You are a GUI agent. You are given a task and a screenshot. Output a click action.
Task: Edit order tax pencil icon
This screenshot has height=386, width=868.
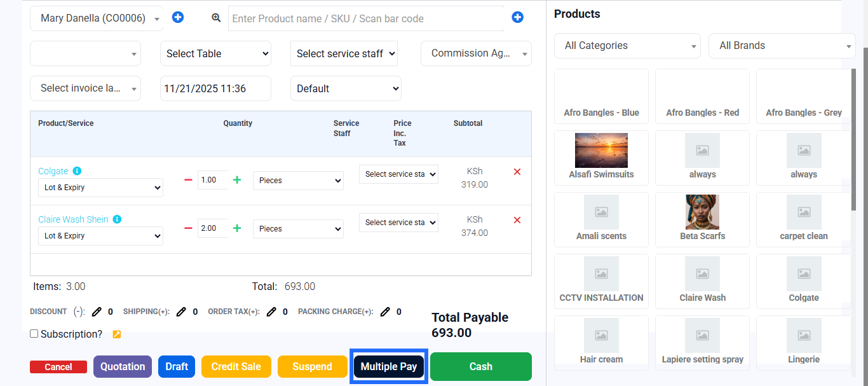(x=271, y=312)
